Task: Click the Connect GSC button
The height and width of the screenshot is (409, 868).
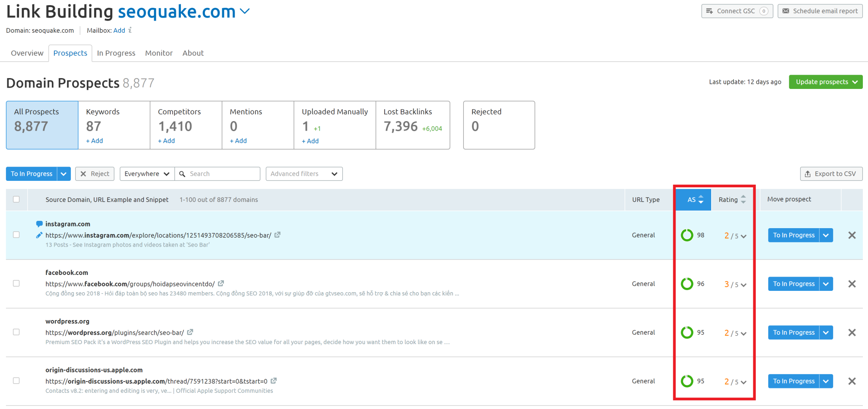Action: 737,11
